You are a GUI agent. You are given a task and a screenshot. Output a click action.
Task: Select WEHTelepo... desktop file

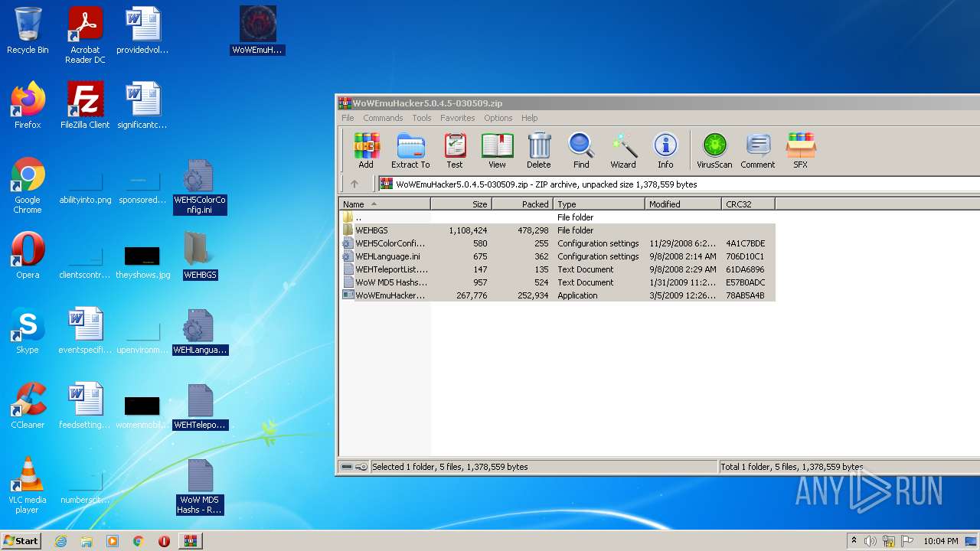200,406
